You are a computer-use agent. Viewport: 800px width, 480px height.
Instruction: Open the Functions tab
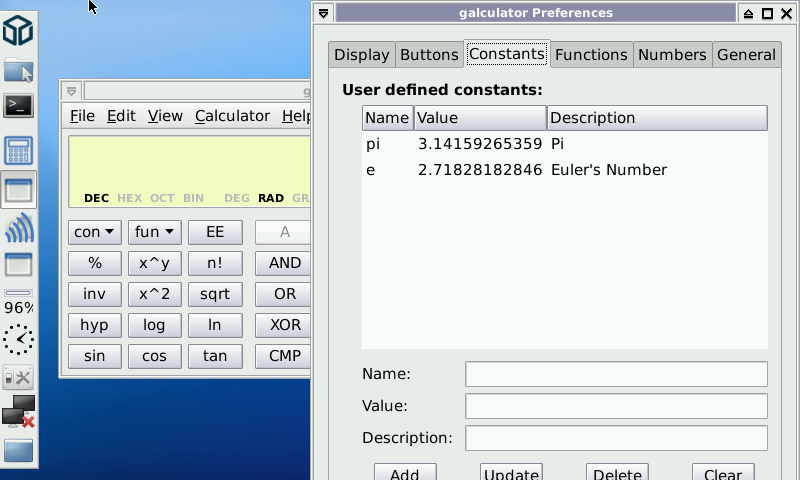coord(591,55)
